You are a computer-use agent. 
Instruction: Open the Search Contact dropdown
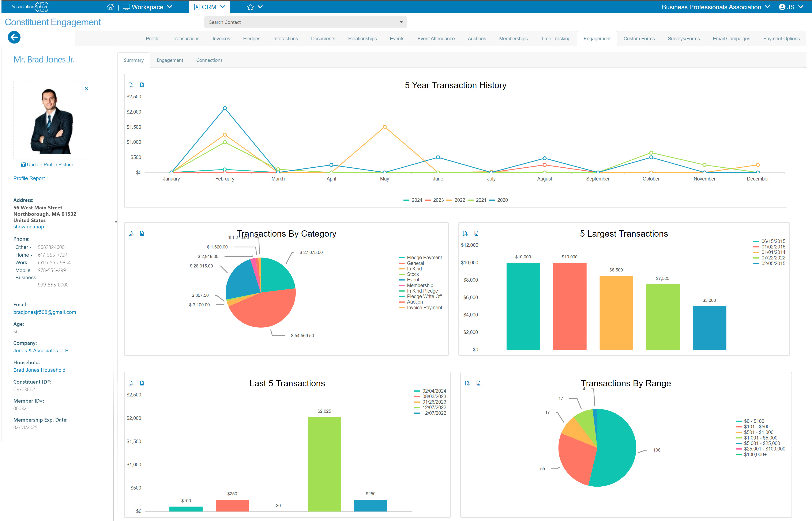point(306,22)
